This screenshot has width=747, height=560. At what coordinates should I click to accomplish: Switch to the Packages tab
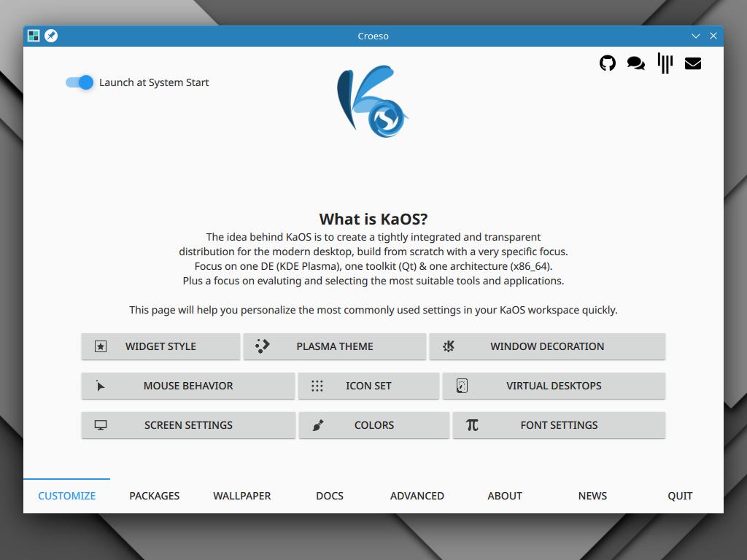click(155, 496)
